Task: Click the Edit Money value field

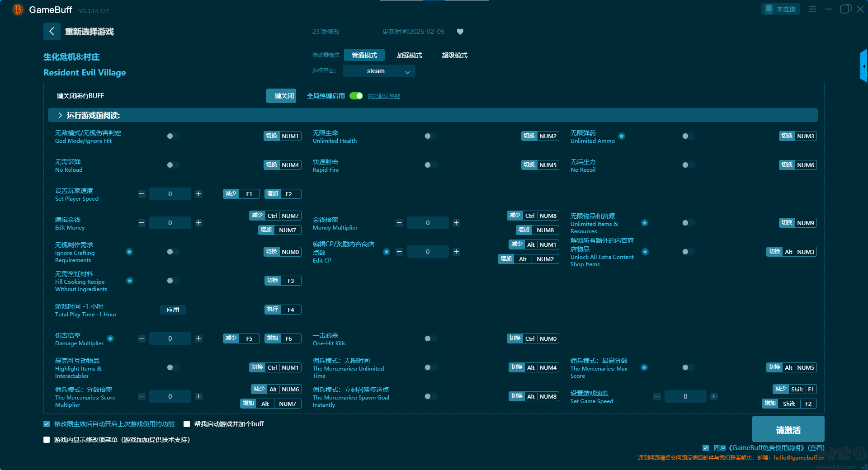Action: point(170,223)
